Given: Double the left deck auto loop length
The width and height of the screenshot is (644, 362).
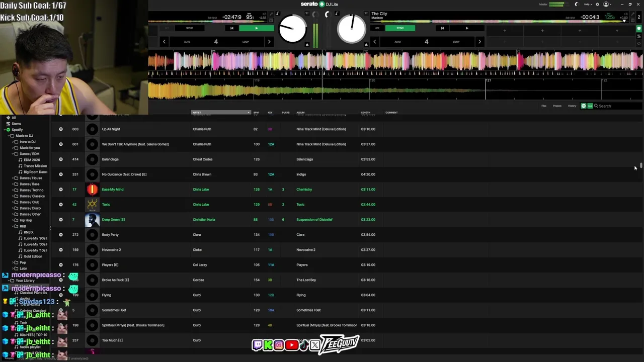Looking at the screenshot, I should (x=269, y=42).
